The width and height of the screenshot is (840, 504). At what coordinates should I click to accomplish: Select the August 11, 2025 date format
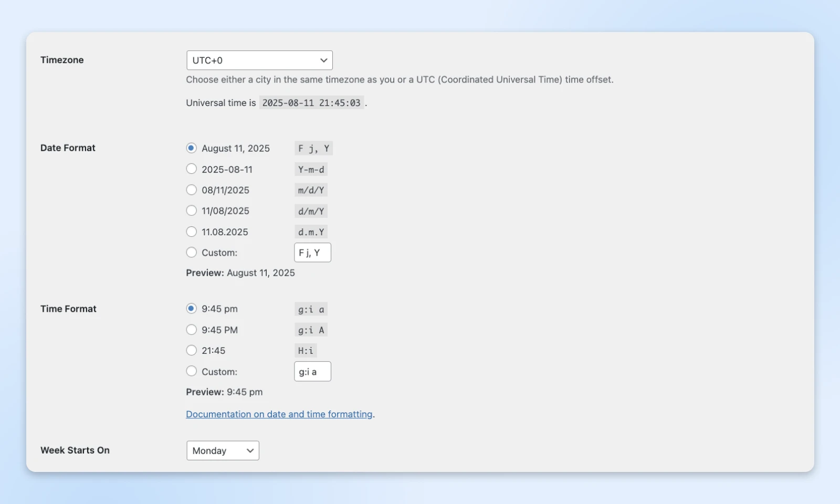192,148
